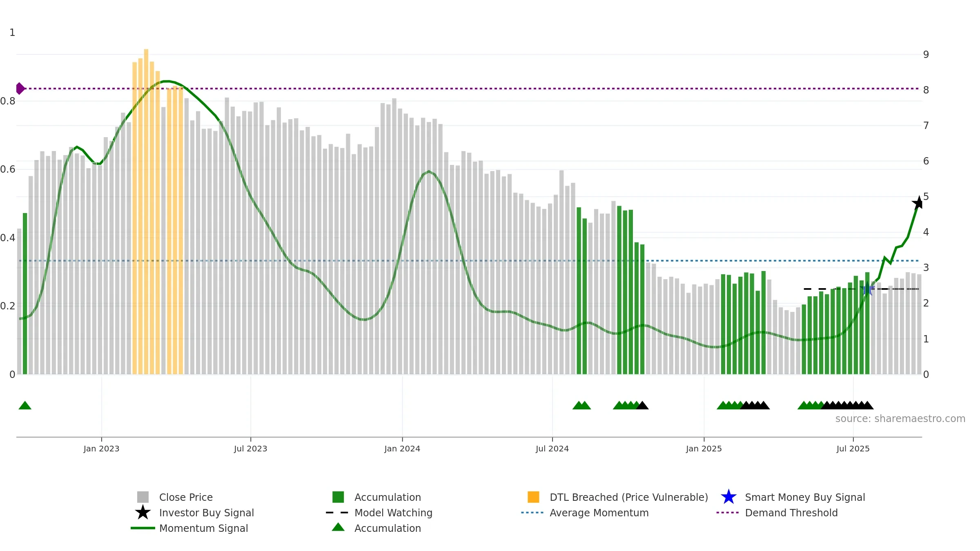Toggle the Close Price legend label

coord(186,497)
